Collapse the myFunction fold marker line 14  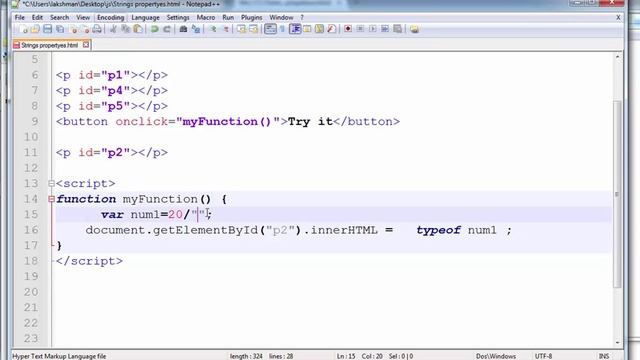coord(51,199)
